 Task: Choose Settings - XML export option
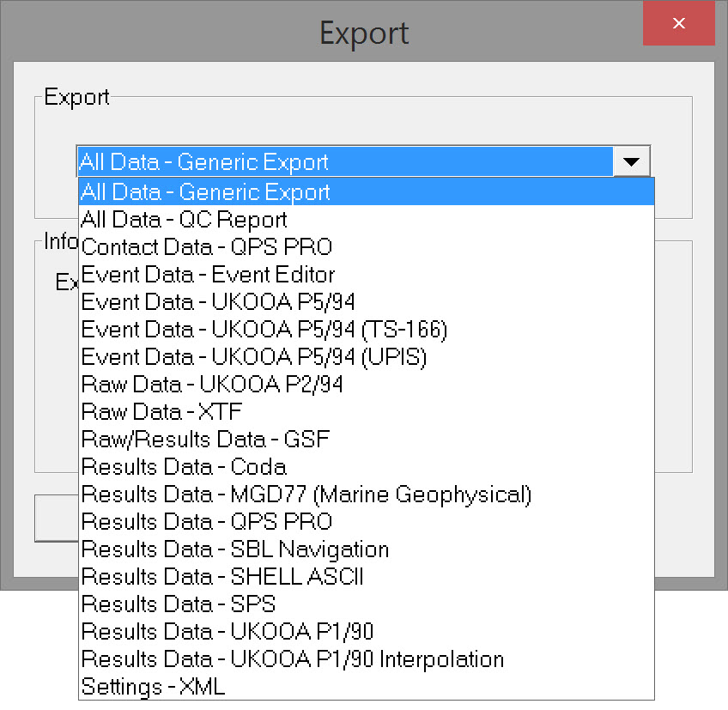click(153, 687)
